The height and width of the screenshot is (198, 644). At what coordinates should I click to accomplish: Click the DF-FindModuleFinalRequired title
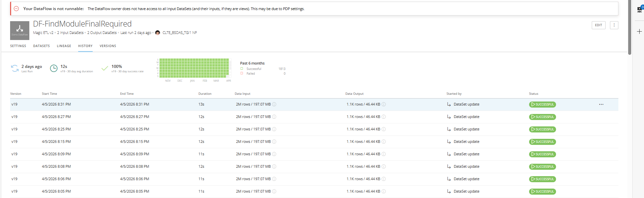(x=82, y=24)
